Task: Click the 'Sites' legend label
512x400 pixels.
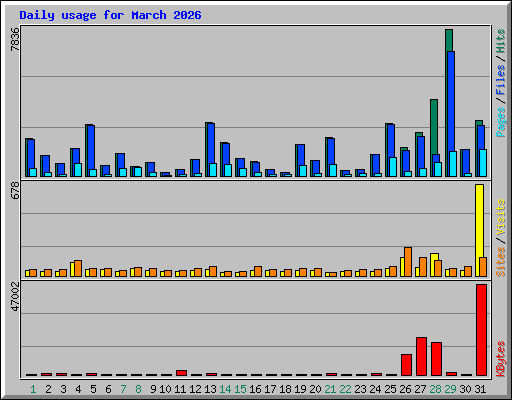Action: tap(501, 262)
